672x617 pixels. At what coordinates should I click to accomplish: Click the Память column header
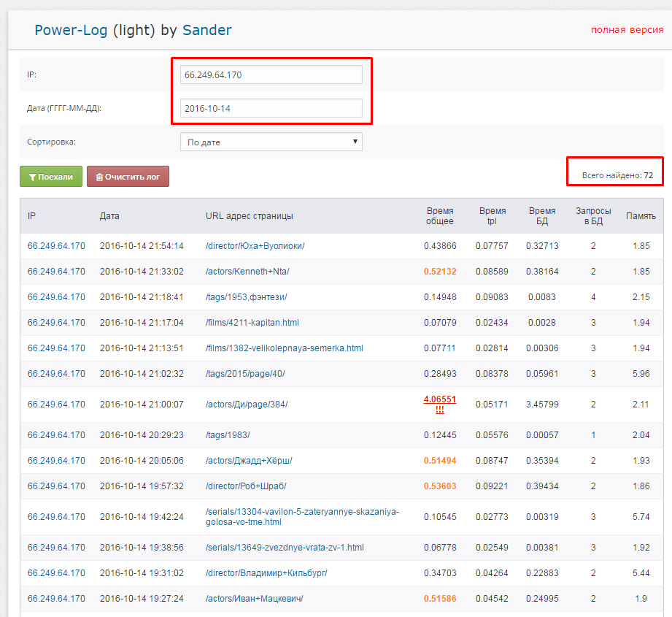(641, 216)
